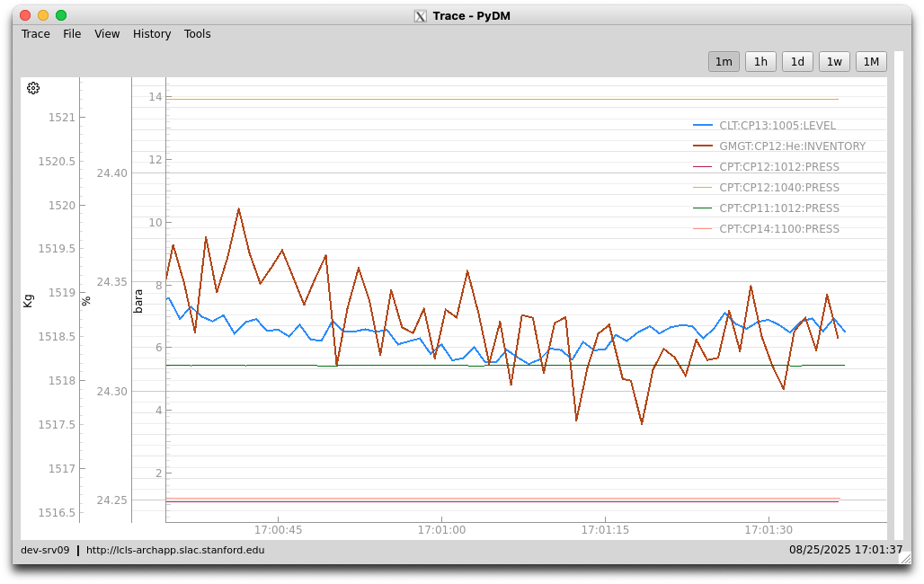Screen dimensions: 924x584
Task: Click the X11 icon in title bar
Action: point(420,16)
